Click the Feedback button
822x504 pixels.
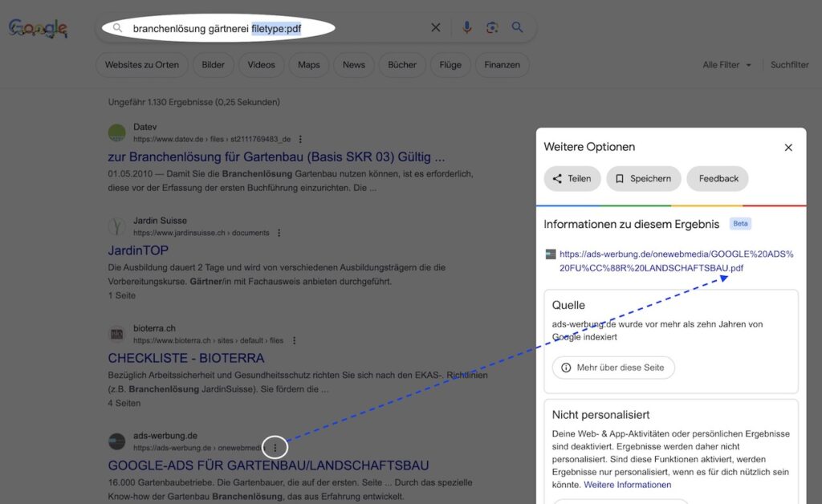point(718,179)
